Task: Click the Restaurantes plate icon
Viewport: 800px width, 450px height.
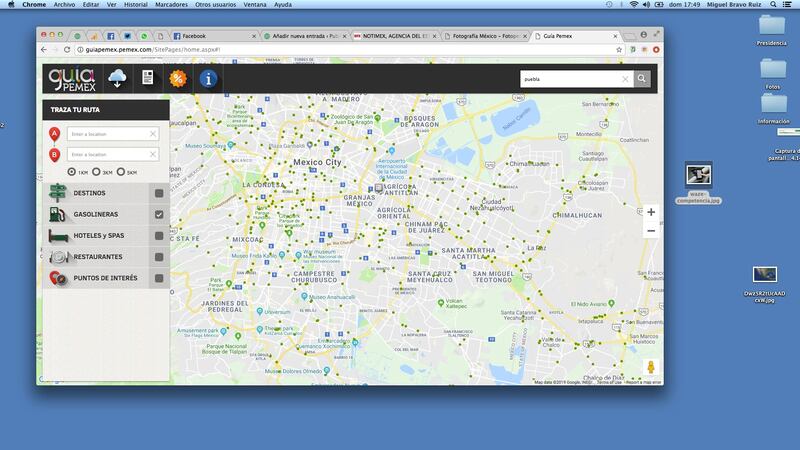Action: pos(59,257)
